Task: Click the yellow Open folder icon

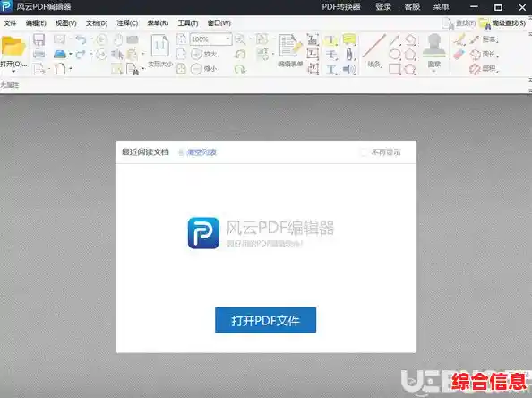Action: click(13, 47)
